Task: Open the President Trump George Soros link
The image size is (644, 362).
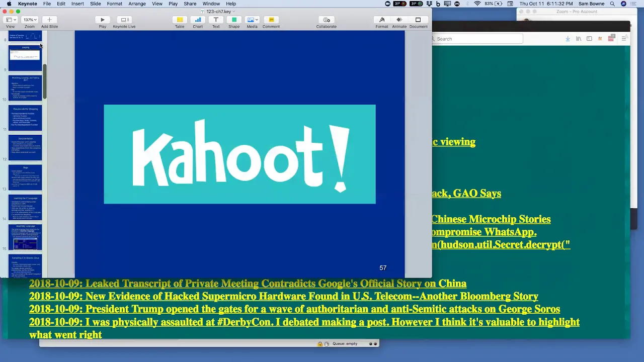Action: point(294,309)
